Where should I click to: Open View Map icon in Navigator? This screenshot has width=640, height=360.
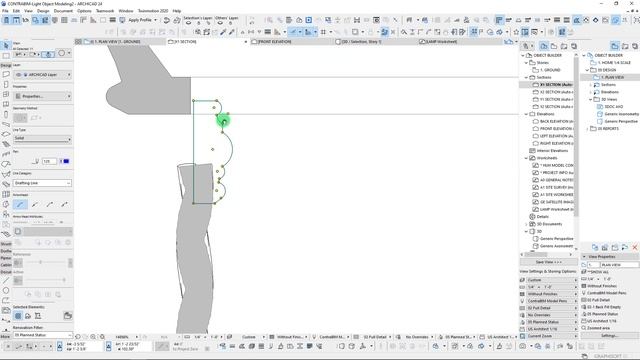click(x=554, y=46)
